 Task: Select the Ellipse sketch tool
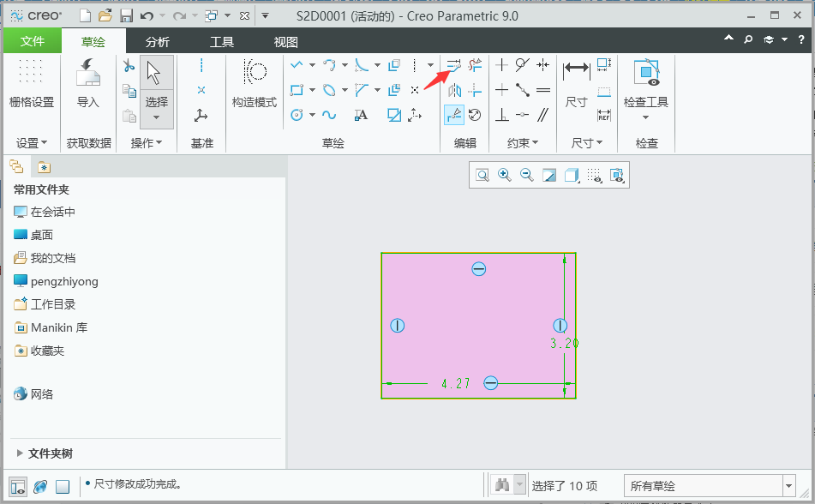click(329, 90)
